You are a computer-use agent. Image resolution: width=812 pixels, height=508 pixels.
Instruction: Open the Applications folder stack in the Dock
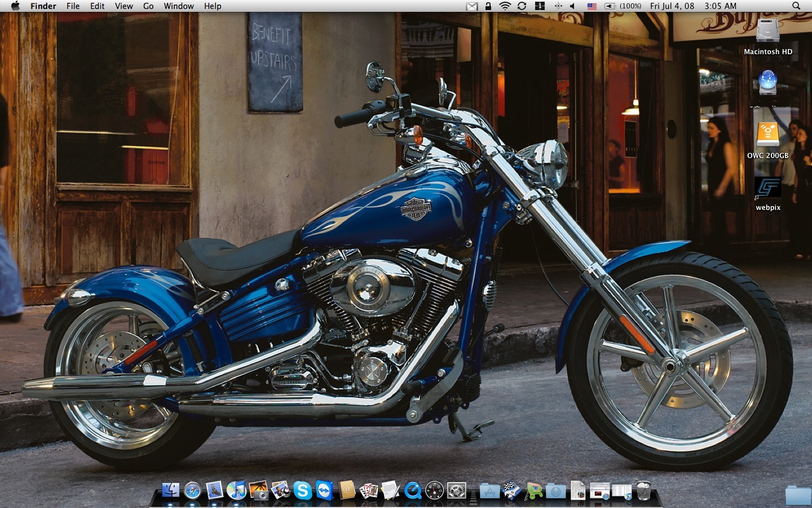[x=489, y=491]
